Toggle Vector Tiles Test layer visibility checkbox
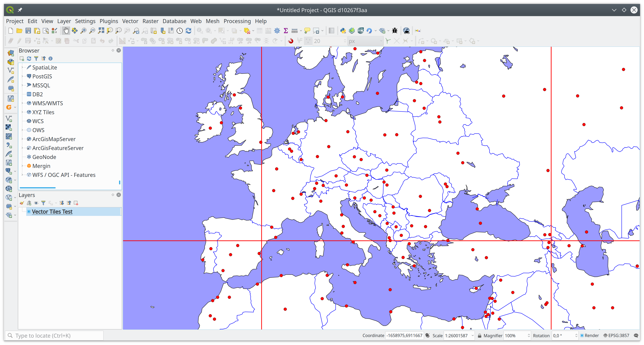Screen dimensions: 644x345 click(x=29, y=212)
